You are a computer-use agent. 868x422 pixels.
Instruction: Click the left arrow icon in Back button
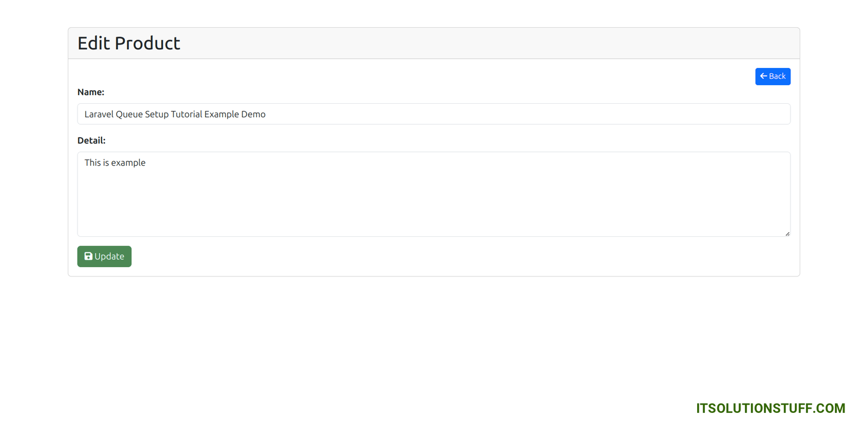tap(763, 76)
